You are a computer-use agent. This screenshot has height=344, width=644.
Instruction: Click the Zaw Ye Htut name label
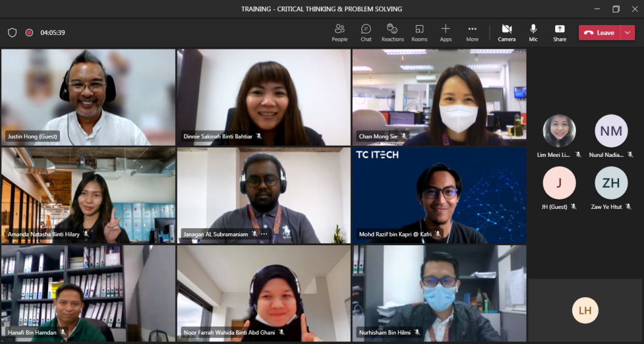606,207
